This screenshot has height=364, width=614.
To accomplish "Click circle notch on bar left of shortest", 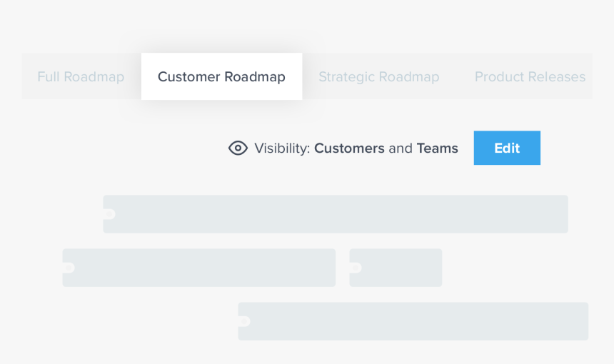I will [x=69, y=268].
